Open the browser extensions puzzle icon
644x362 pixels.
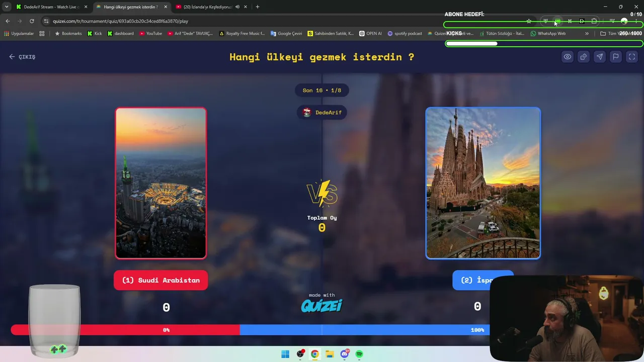click(594, 21)
